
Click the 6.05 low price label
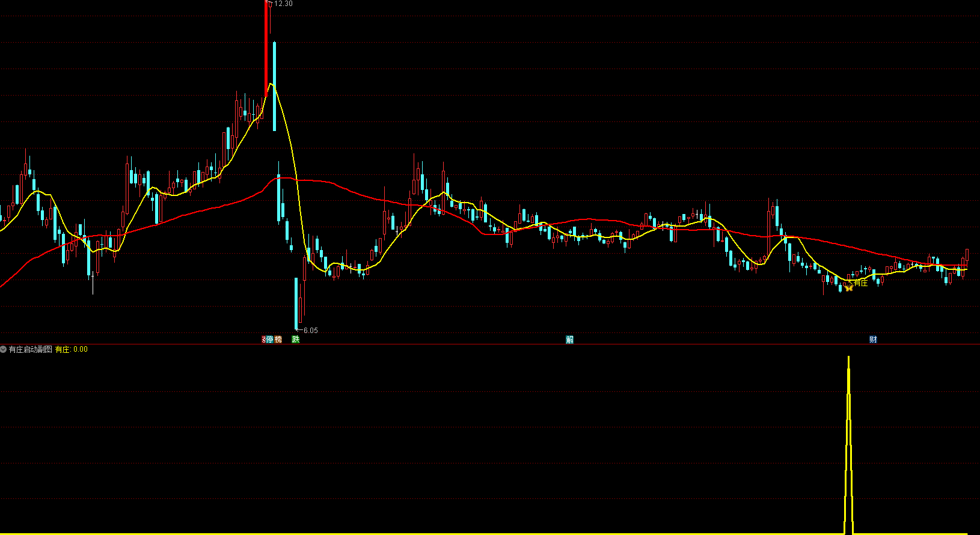pos(310,331)
